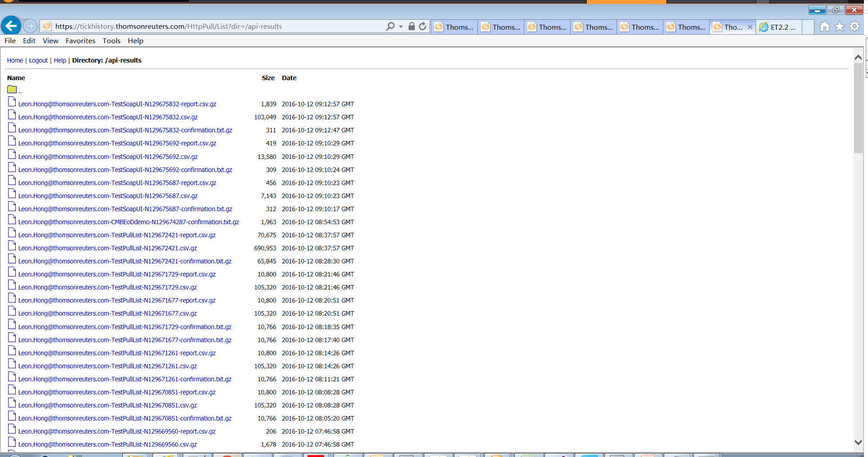Open the search provider dropdown arrow
The image size is (868, 457).
(x=400, y=26)
